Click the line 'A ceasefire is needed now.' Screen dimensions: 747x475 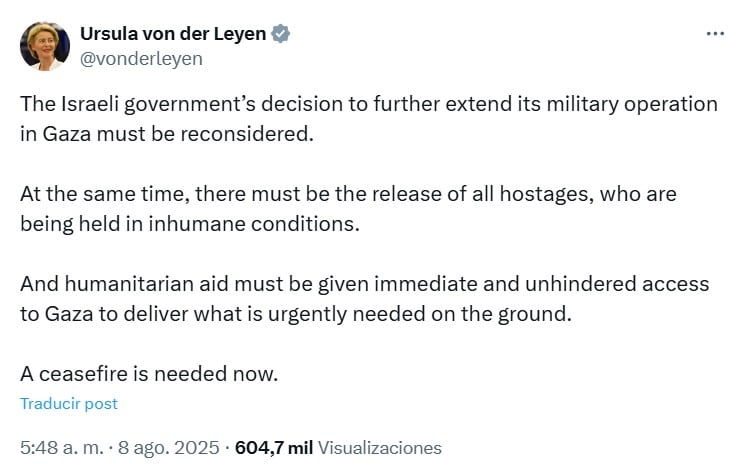pyautogui.click(x=149, y=374)
